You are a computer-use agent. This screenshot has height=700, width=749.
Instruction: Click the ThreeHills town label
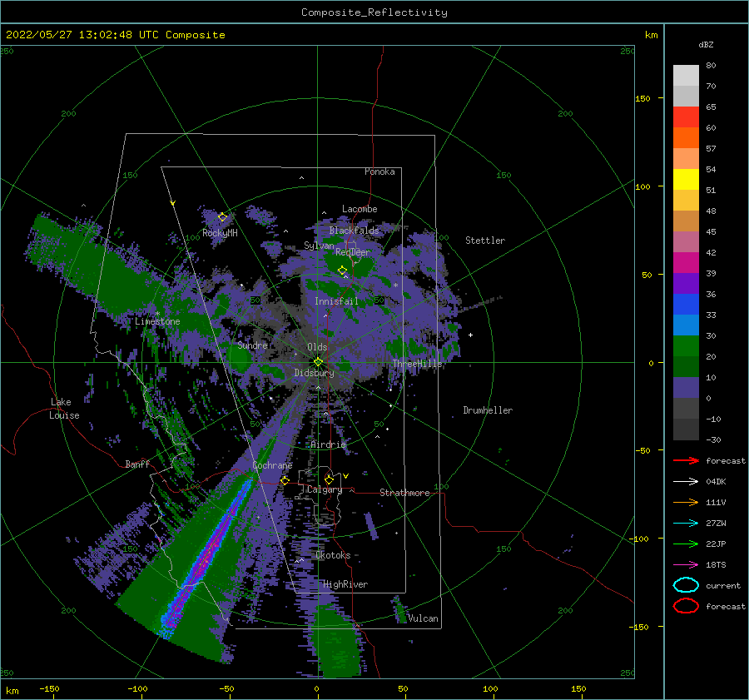click(418, 364)
